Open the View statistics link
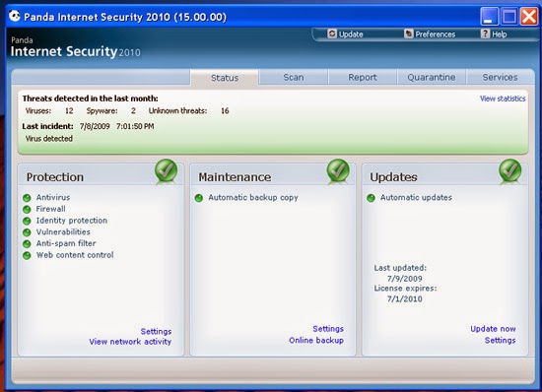Viewport: 542px width, 392px height. [x=503, y=98]
